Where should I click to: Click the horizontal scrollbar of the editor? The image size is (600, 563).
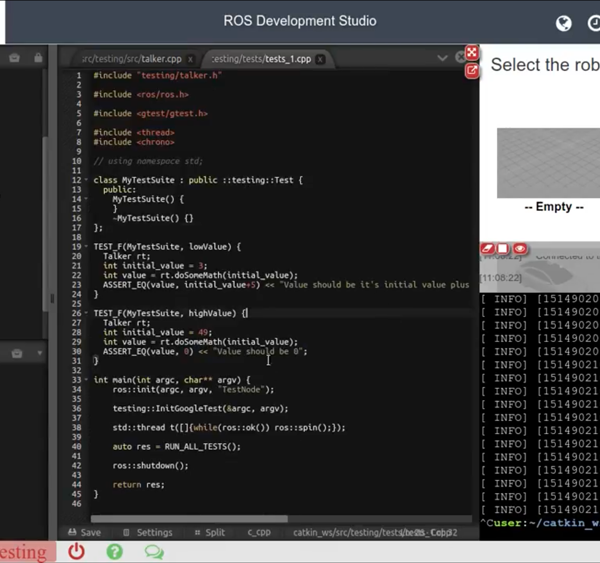189,519
